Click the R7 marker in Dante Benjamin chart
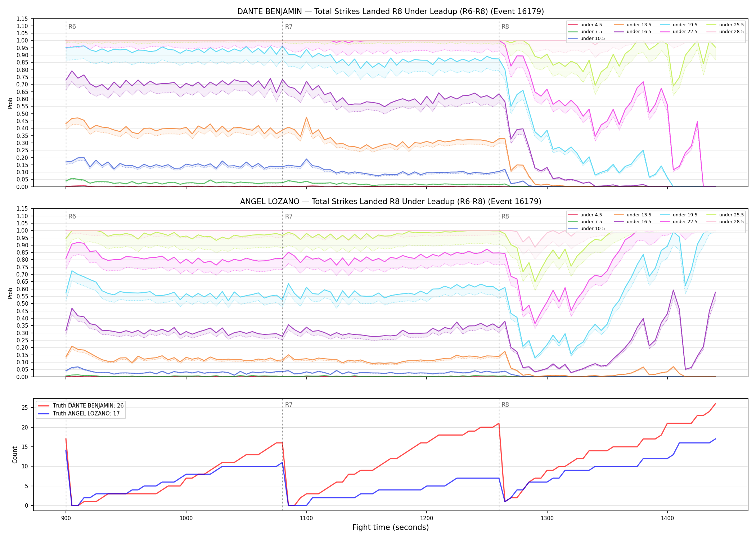756x540 pixels. coord(289,27)
